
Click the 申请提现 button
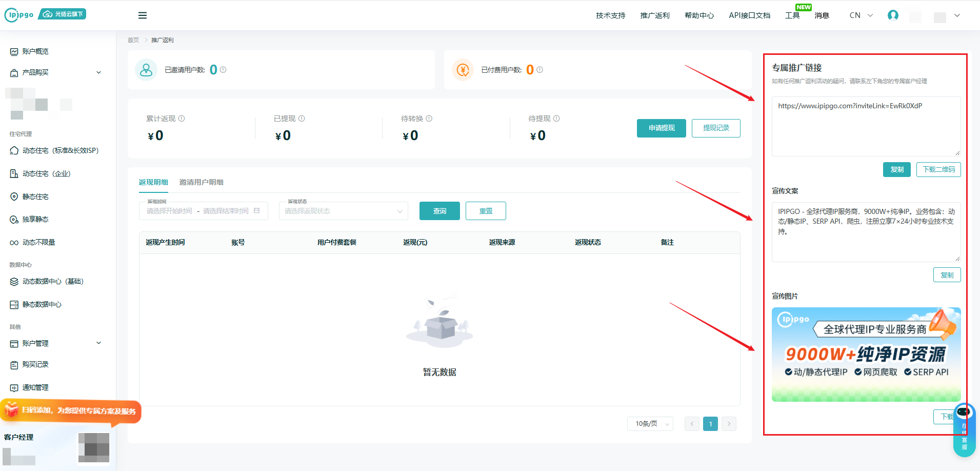tap(662, 128)
